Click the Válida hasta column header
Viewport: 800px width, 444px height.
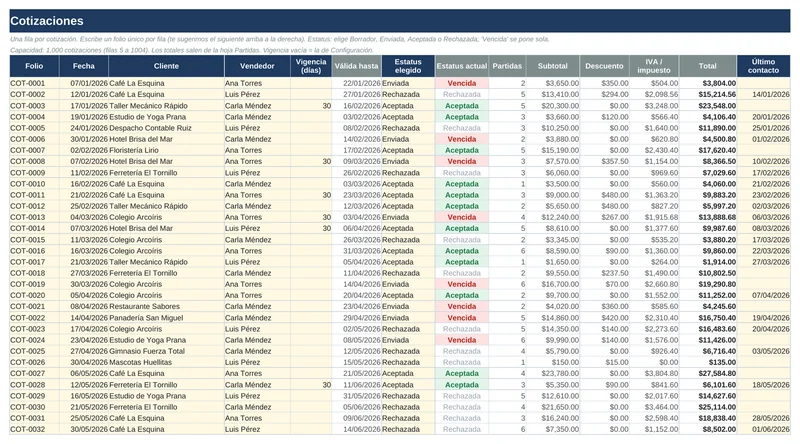(357, 66)
